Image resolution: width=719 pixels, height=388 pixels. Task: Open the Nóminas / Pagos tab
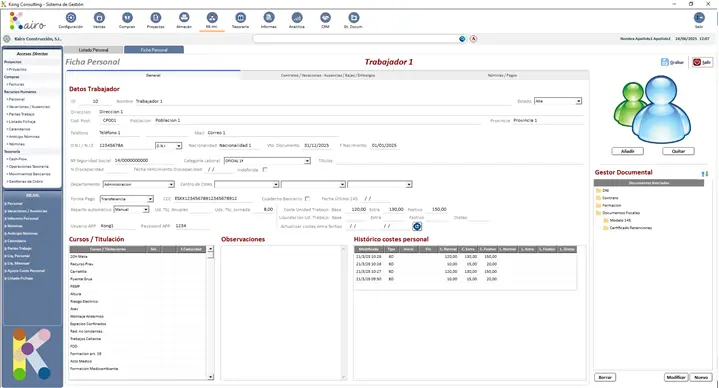(502, 75)
